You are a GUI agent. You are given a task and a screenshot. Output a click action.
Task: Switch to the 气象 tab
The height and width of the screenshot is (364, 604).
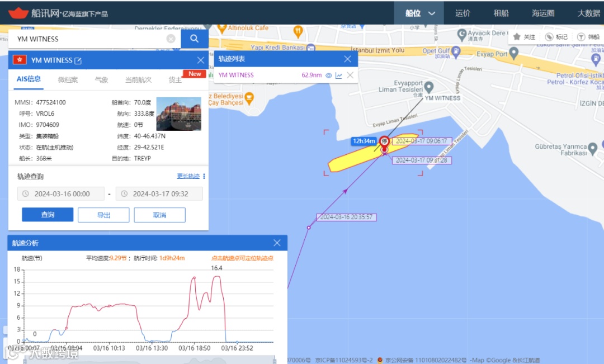(x=101, y=80)
